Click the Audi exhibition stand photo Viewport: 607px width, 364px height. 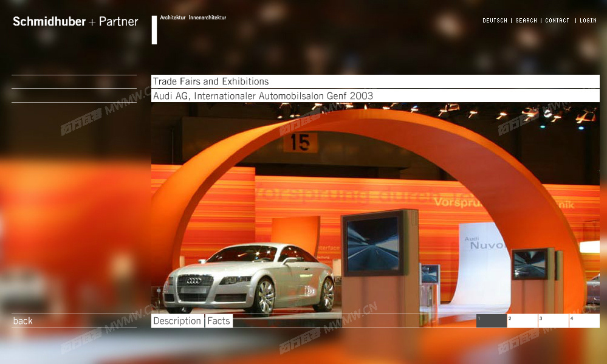(375, 208)
